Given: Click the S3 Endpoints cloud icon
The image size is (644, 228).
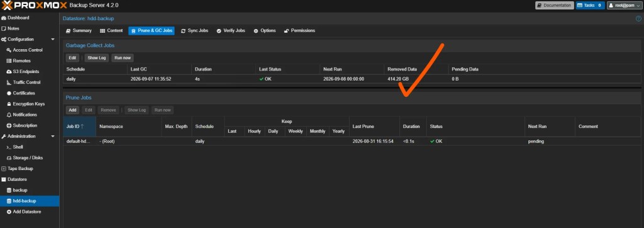Looking at the screenshot, I should 9,72.
